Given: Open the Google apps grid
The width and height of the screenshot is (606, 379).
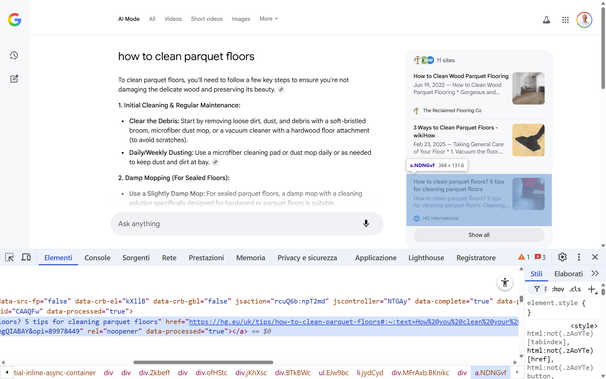Looking at the screenshot, I should click(565, 20).
